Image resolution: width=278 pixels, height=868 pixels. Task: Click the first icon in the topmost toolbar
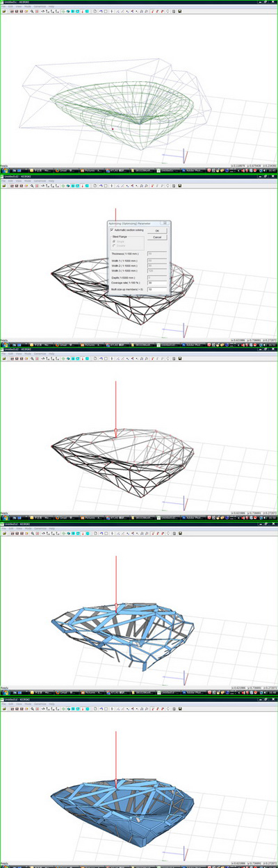(x=5, y=11)
